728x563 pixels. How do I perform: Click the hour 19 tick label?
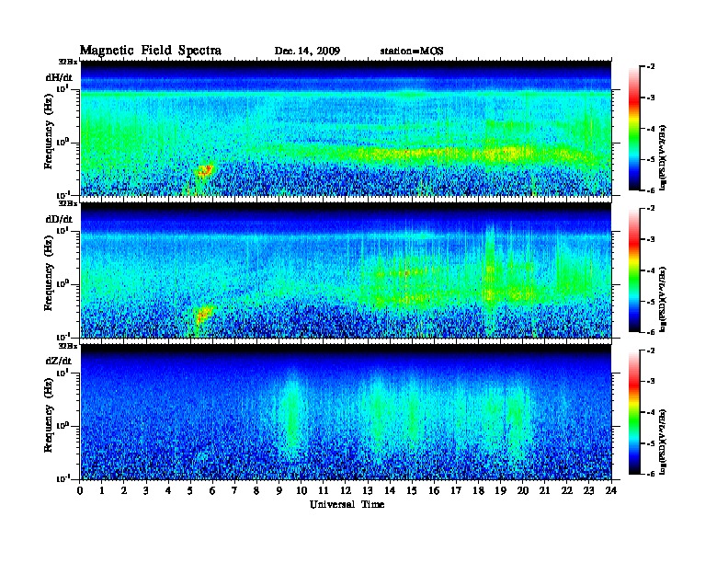pyautogui.click(x=500, y=490)
